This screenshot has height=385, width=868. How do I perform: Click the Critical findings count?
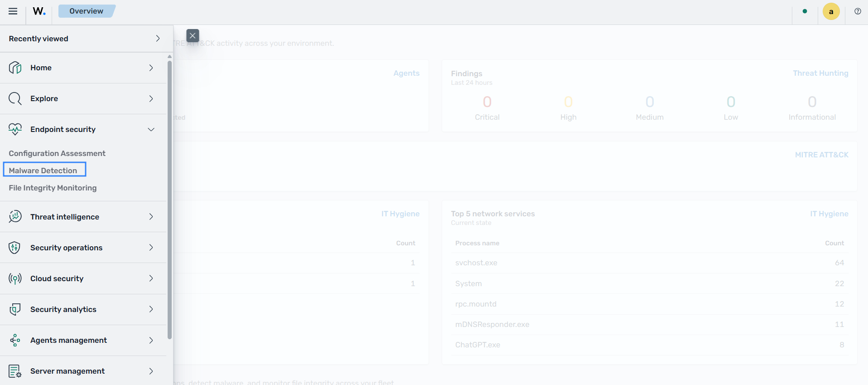pos(487,102)
